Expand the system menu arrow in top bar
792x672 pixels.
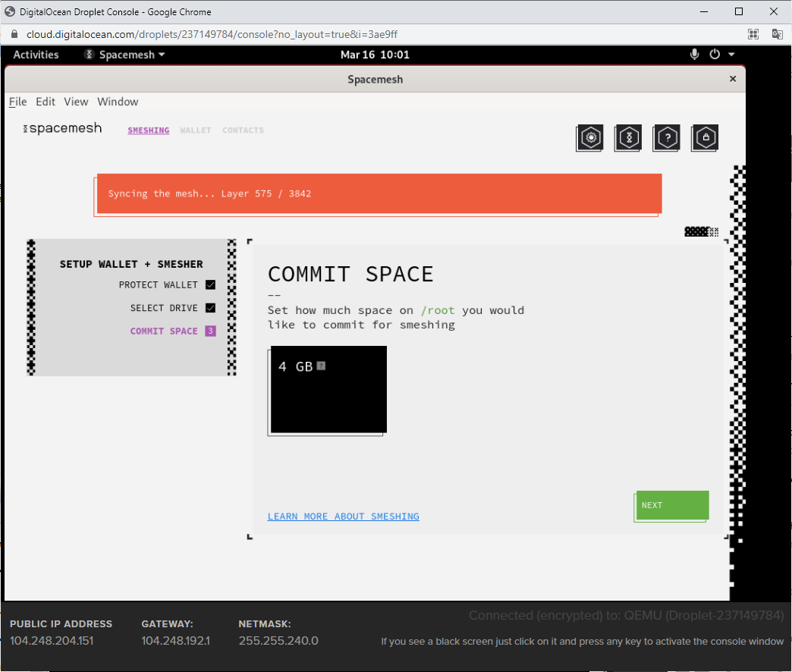coord(731,55)
